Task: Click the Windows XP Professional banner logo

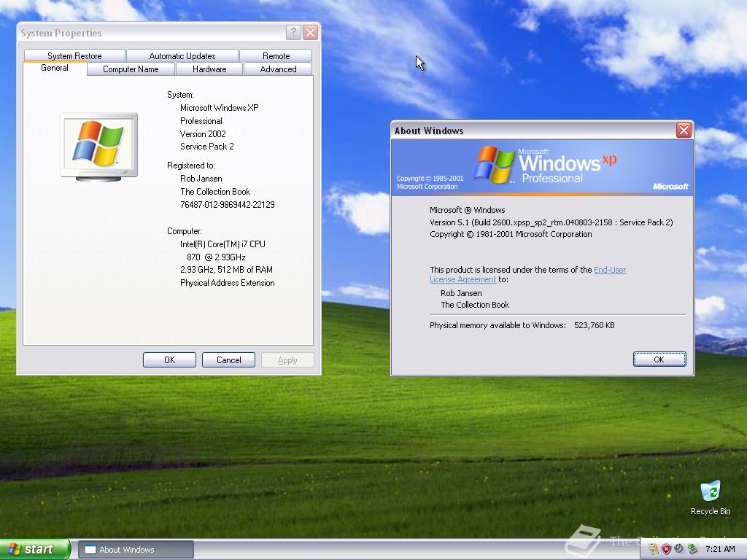Action: (x=544, y=166)
